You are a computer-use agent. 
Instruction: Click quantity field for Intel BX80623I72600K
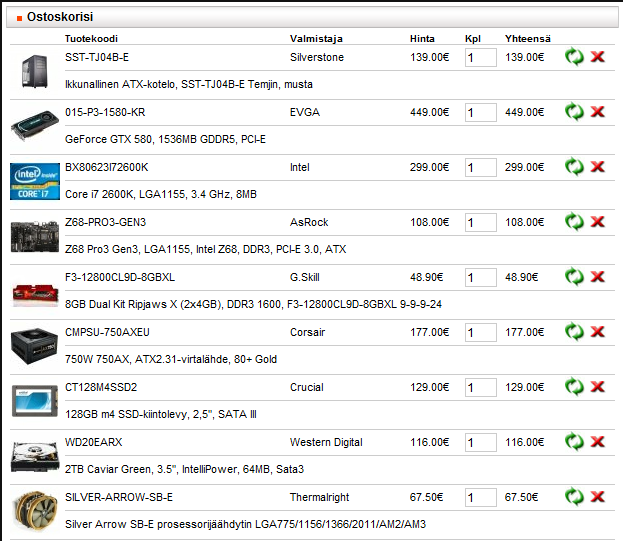coord(481,168)
